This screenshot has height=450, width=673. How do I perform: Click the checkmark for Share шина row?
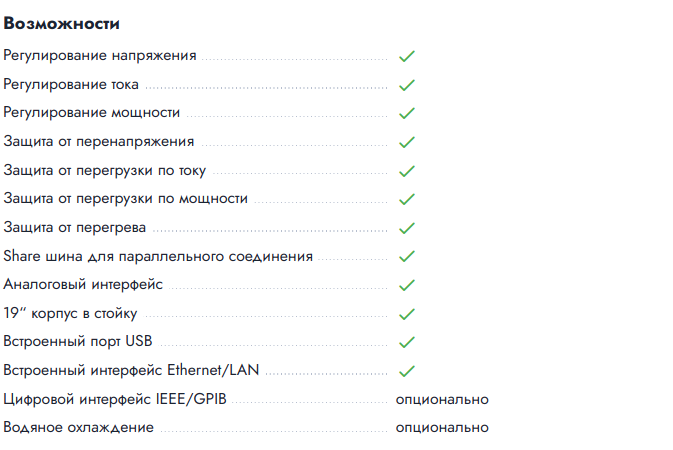coord(406,257)
